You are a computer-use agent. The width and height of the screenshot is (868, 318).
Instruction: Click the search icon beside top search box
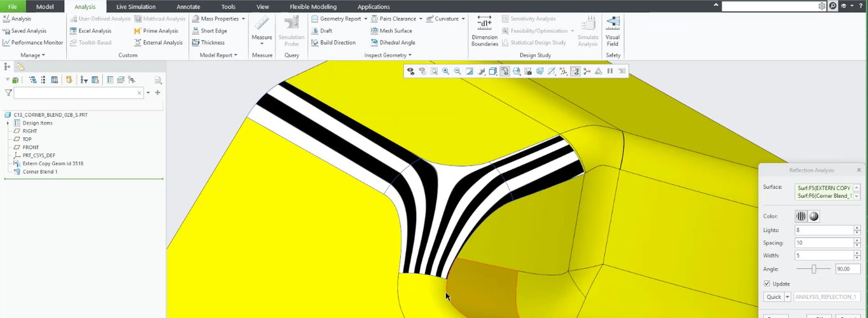click(x=833, y=6)
